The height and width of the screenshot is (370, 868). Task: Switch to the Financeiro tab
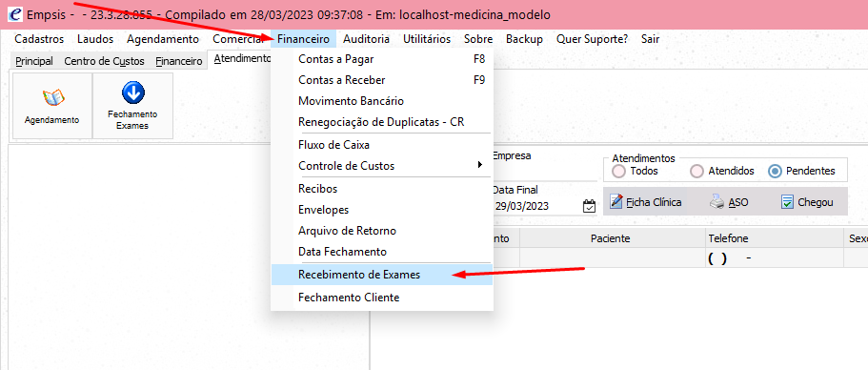(179, 61)
